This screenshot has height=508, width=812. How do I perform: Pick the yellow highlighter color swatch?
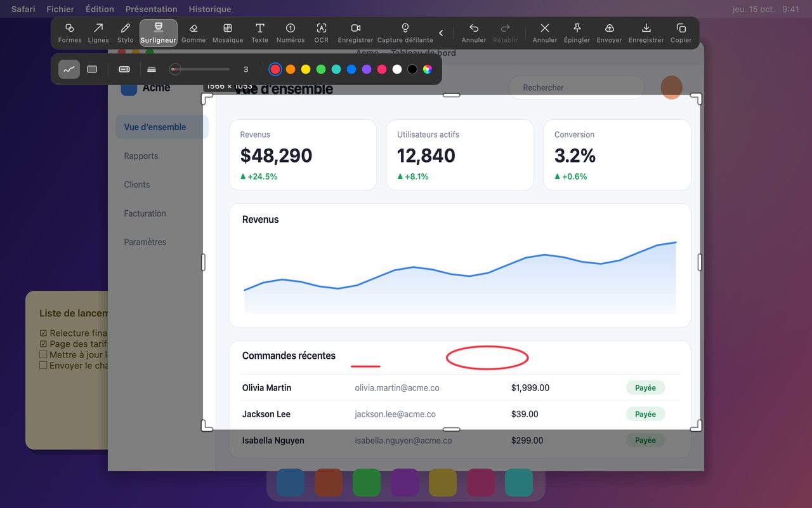tap(306, 69)
